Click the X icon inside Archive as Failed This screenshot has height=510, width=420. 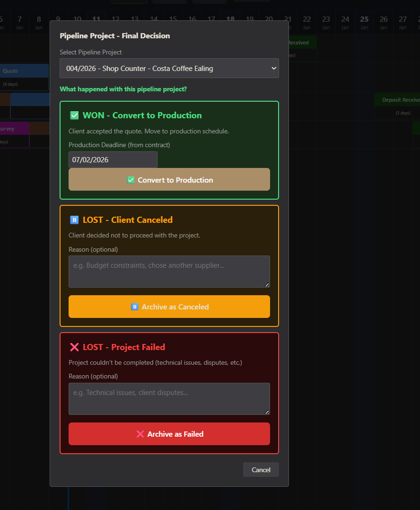pos(140,434)
